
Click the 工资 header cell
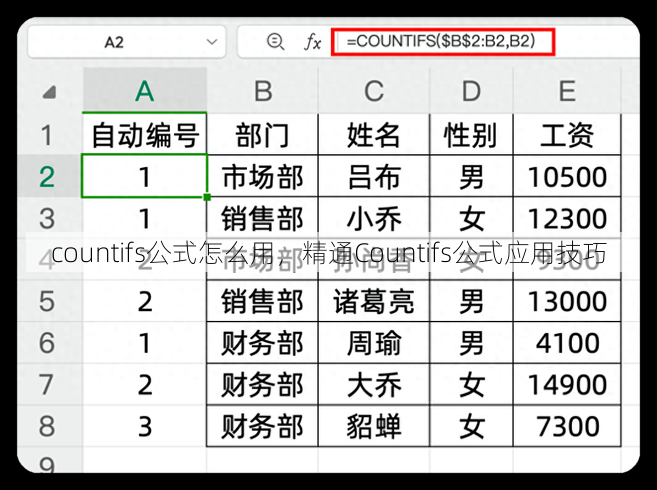coord(567,135)
